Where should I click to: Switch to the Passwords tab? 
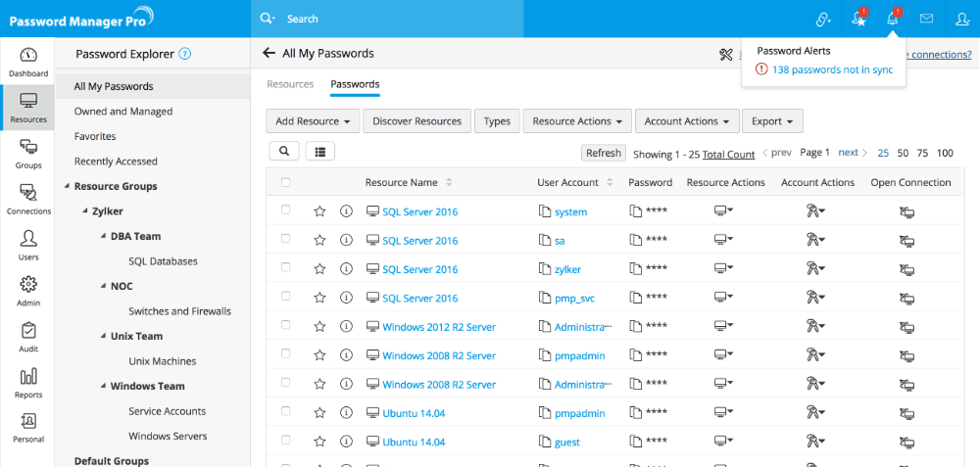[355, 84]
